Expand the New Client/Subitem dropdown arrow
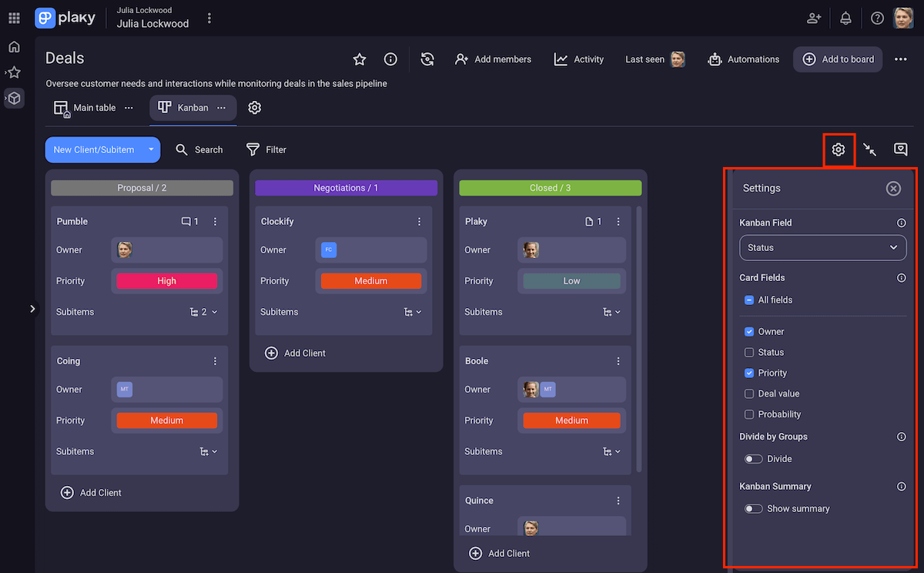924x573 pixels. point(151,149)
